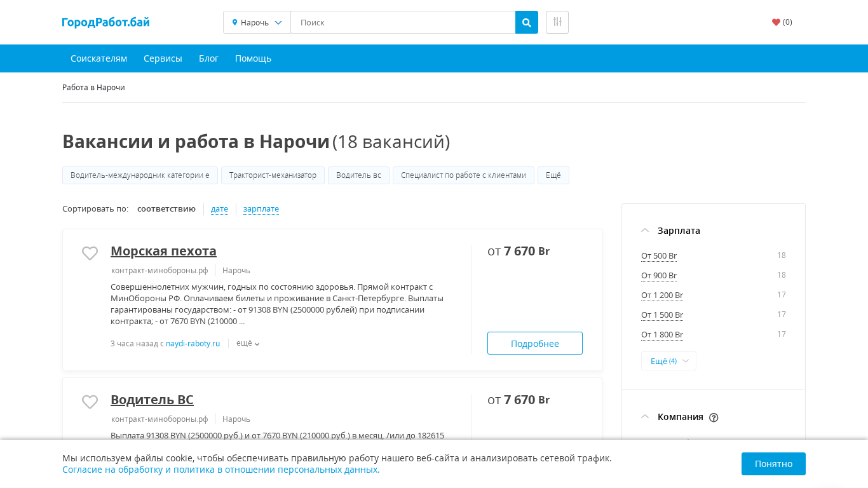Click Подробнее for Морская пехота
The width and height of the screenshot is (868, 488).
click(535, 343)
